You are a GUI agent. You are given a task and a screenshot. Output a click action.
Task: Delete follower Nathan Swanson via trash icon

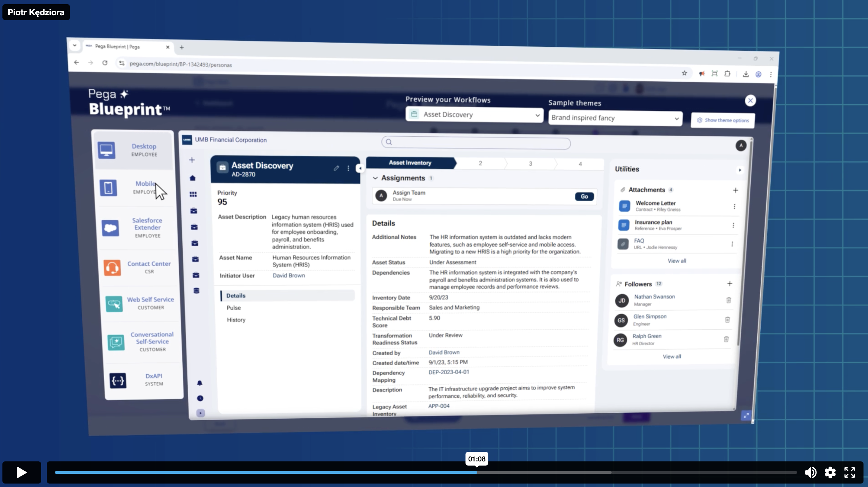pyautogui.click(x=729, y=300)
